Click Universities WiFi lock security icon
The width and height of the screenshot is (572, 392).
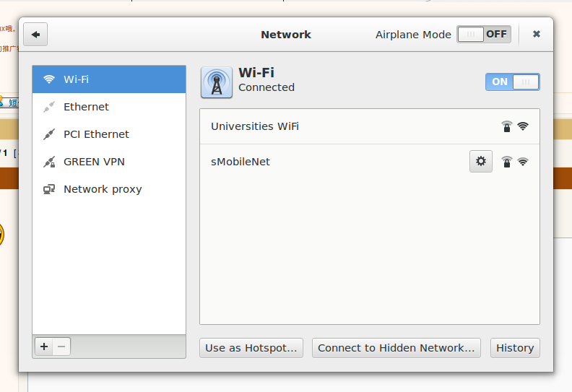pyautogui.click(x=507, y=126)
